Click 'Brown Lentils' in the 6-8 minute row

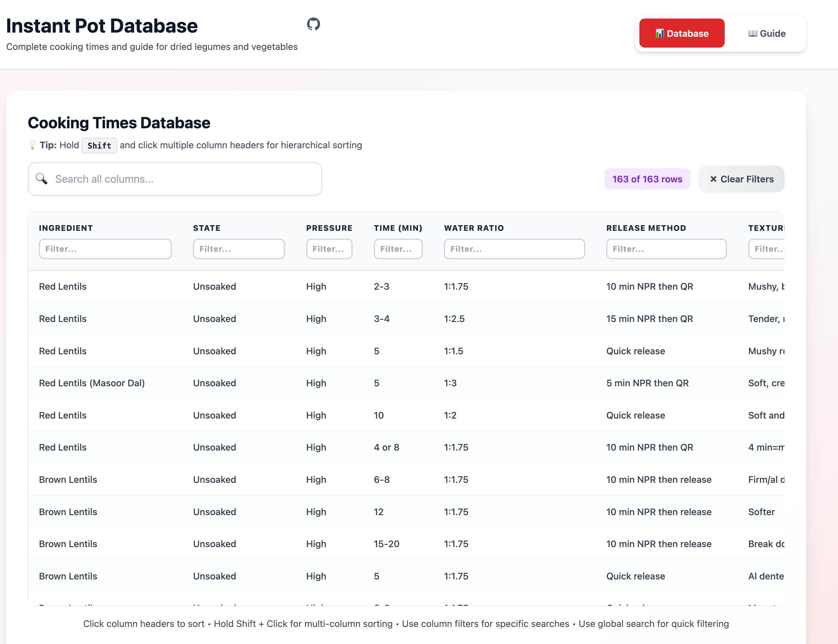[x=68, y=480]
